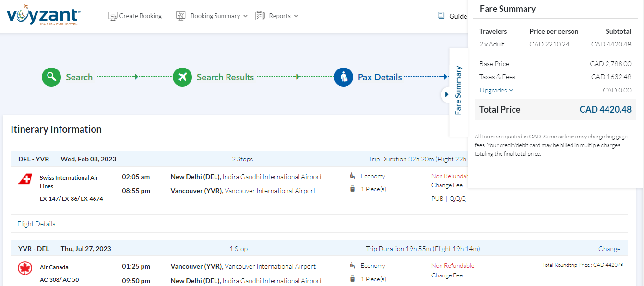This screenshot has height=286, width=644.
Task: Expand the Upgrades dropdown in Fare Summary
Action: point(496,90)
